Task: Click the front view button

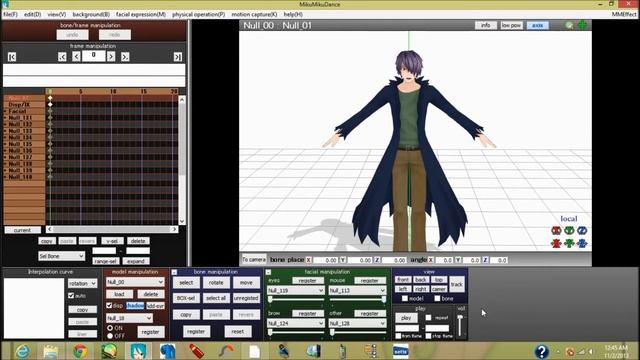Action: pyautogui.click(x=403, y=280)
